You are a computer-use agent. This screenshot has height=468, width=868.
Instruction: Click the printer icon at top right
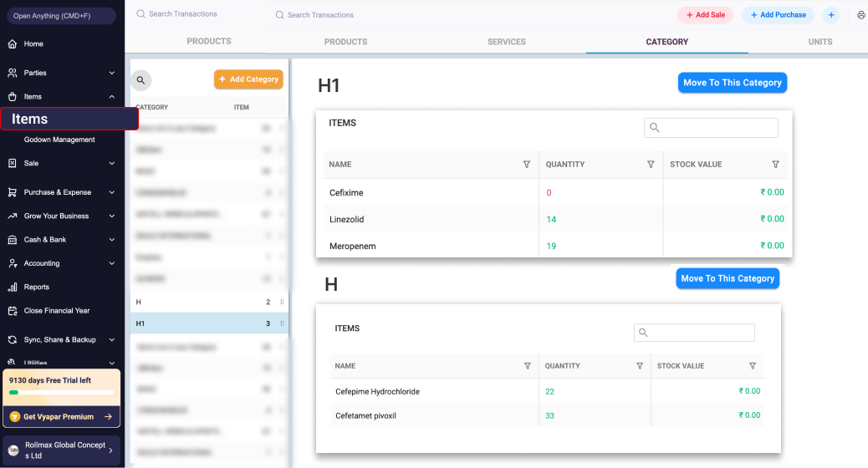[860, 15]
